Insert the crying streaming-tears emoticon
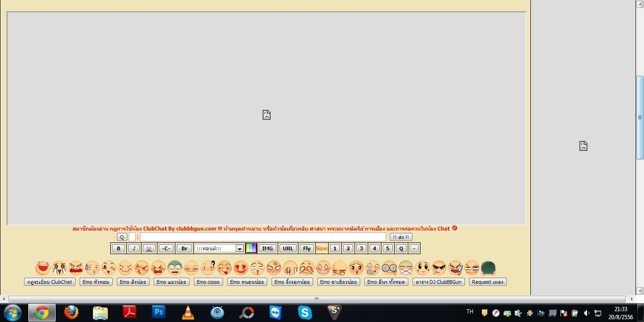Screen dimensions: 644x322 tap(59, 268)
